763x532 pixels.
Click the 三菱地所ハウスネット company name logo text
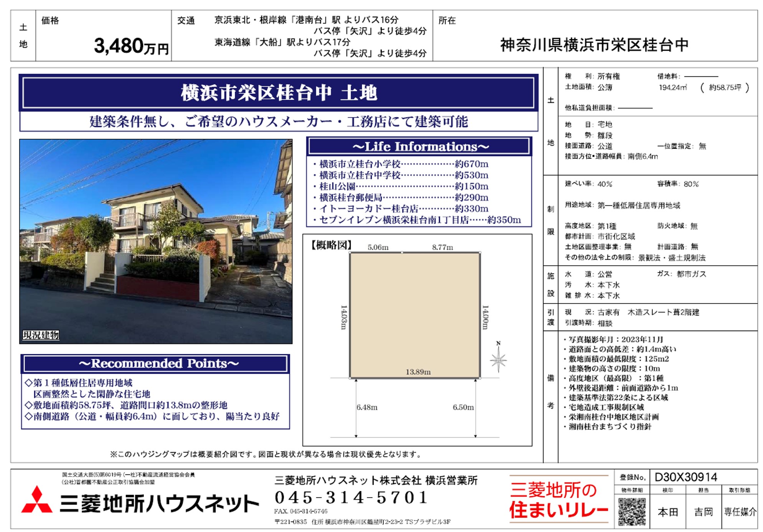click(159, 504)
